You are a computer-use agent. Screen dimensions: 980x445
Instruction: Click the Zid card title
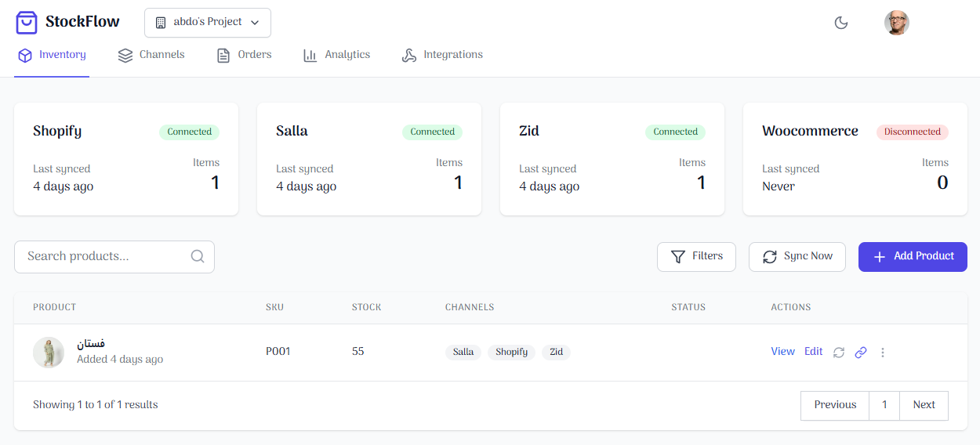point(529,132)
